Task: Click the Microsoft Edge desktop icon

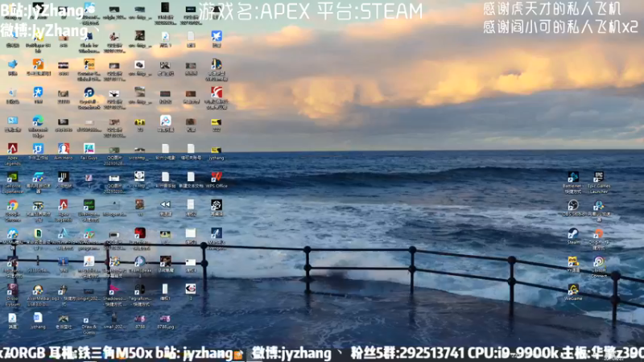Action: tap(38, 121)
